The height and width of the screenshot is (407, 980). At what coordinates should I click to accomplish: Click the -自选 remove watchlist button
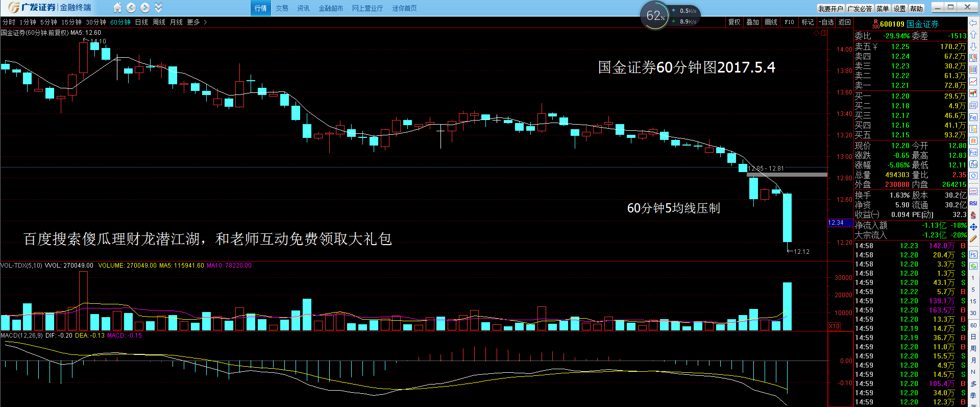(x=826, y=22)
